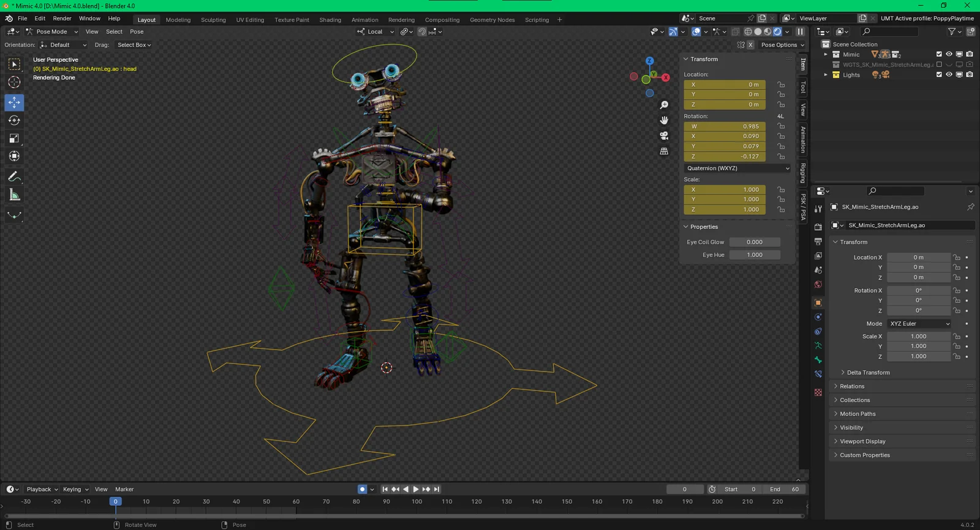The height and width of the screenshot is (530, 980).
Task: Open the Output properties tab icon
Action: 818,242
